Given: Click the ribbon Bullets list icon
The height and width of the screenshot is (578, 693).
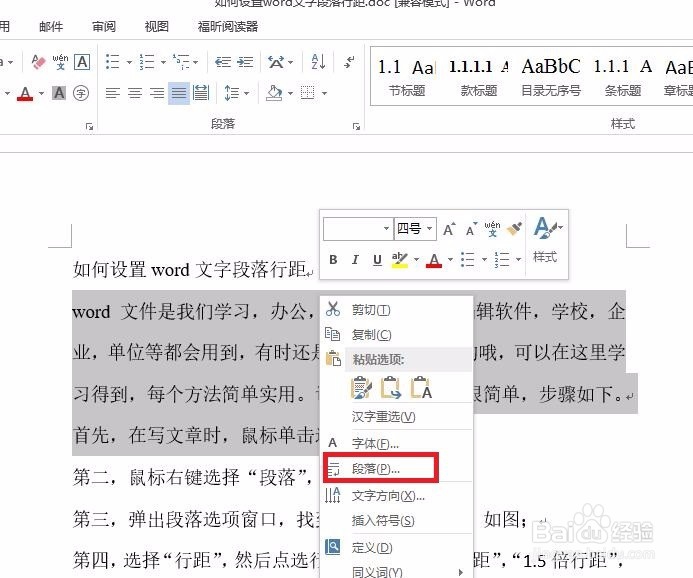Looking at the screenshot, I should coord(113,62).
